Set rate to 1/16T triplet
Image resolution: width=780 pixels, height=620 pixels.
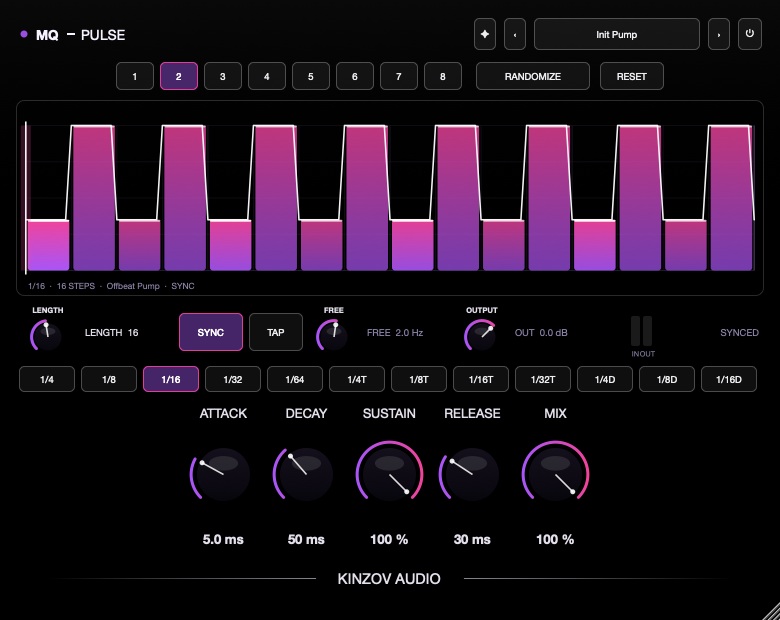[x=481, y=379]
